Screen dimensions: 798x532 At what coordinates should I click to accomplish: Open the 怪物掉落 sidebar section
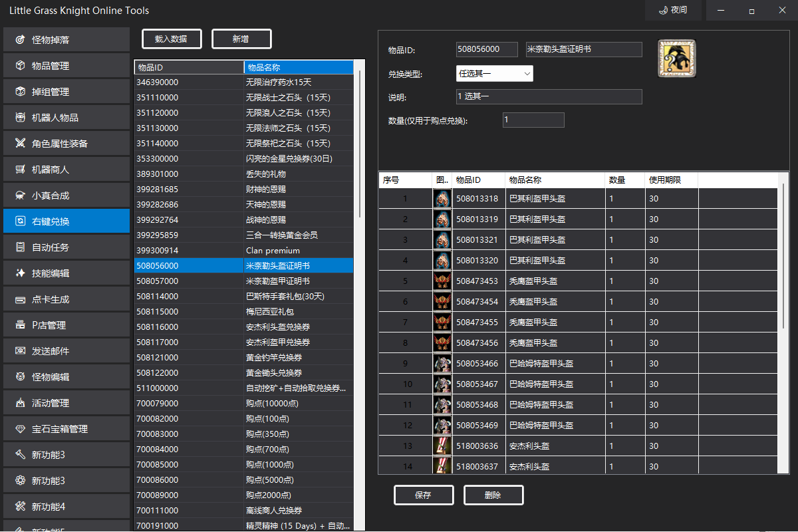[66, 40]
